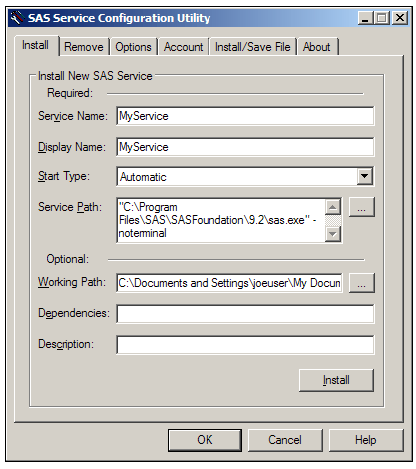The width and height of the screenshot is (416, 469).
Task: Click the Install button in the service group
Action: click(x=336, y=380)
